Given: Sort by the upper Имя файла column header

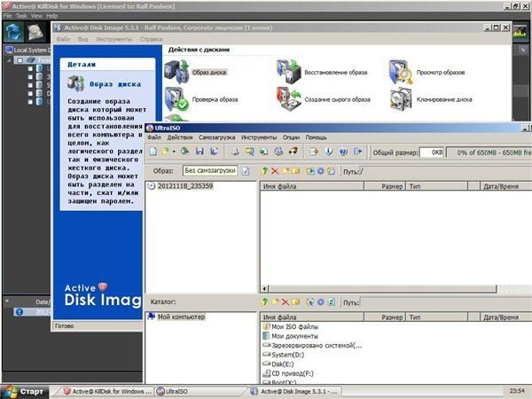Looking at the screenshot, I should 312,186.
